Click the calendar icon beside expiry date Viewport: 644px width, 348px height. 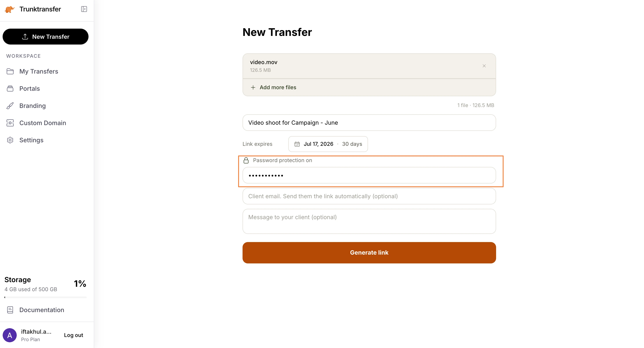coord(297,144)
